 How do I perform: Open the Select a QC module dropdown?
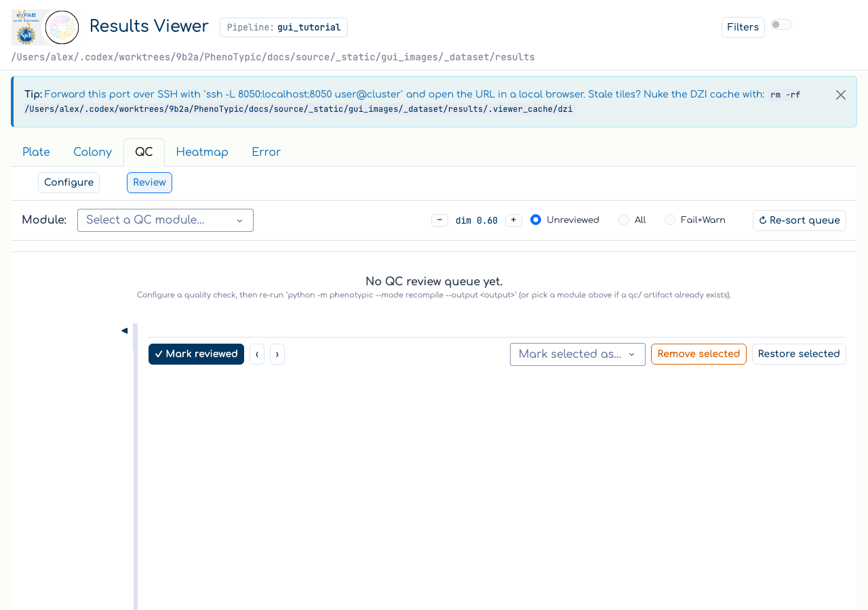[165, 220]
